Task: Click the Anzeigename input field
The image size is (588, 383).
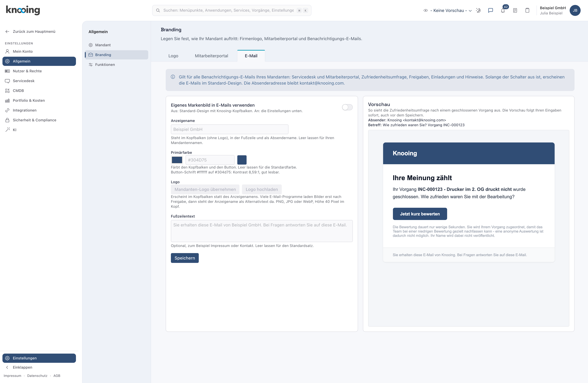Action: pos(230,129)
